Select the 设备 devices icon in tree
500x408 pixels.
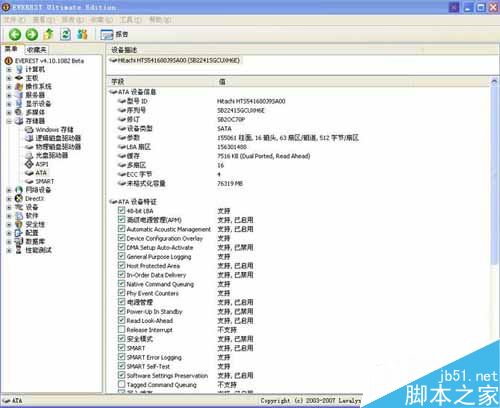point(20,207)
